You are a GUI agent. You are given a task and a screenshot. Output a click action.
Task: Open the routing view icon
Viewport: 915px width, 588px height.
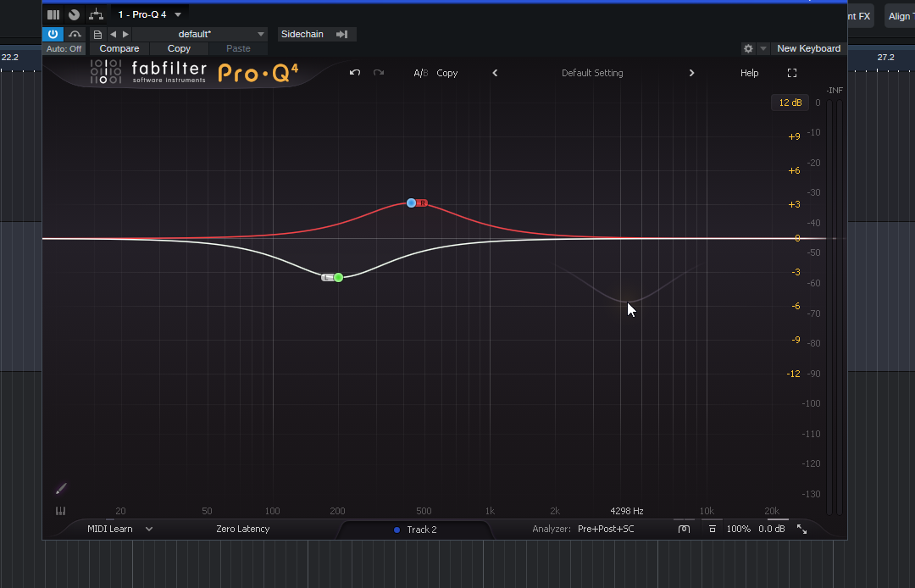[x=96, y=14]
